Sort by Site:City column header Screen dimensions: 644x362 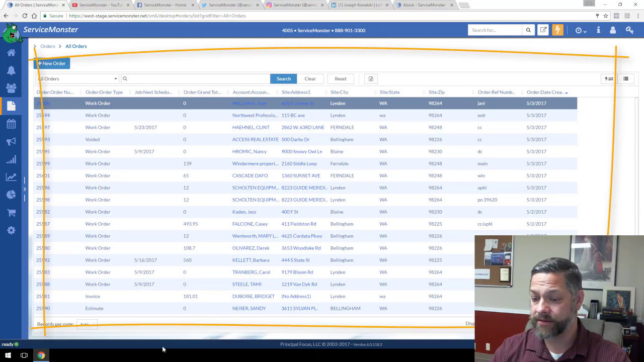pos(340,92)
